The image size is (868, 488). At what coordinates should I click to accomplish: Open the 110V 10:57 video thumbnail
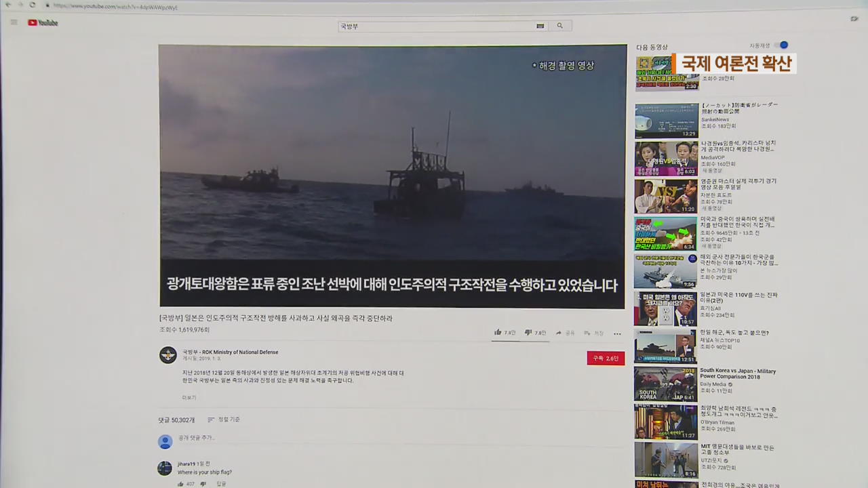665,308
